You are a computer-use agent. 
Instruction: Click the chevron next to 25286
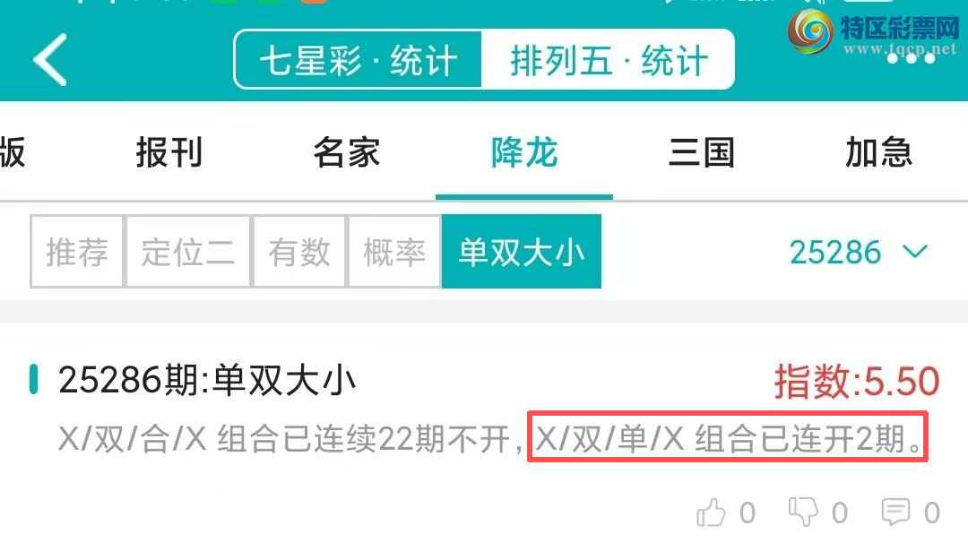[x=915, y=251]
